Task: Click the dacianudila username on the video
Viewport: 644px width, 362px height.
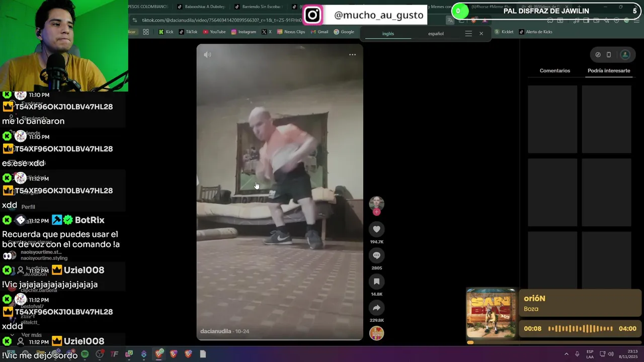Action: point(215,331)
